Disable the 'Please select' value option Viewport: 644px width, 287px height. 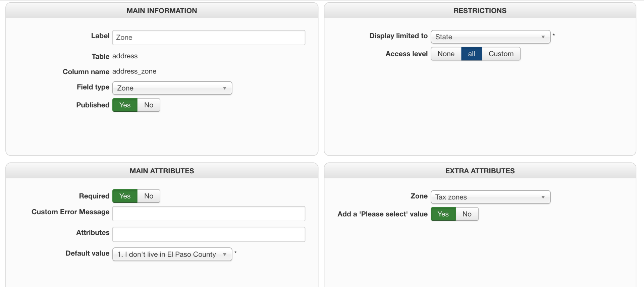click(467, 214)
